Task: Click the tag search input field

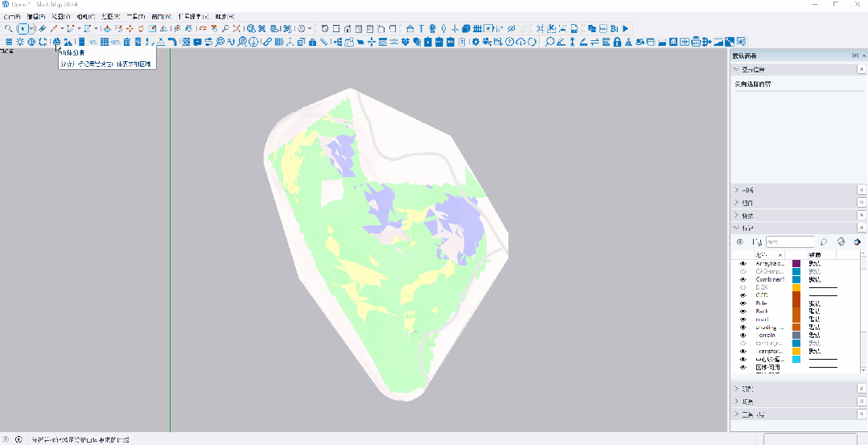Action: pyautogui.click(x=790, y=241)
